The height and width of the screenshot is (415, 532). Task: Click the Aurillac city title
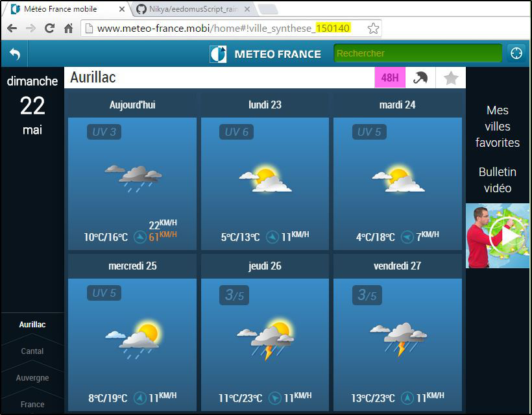click(93, 77)
